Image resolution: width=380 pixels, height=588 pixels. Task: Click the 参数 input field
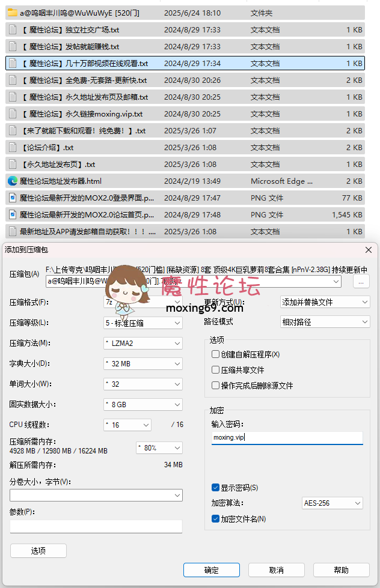click(96, 526)
